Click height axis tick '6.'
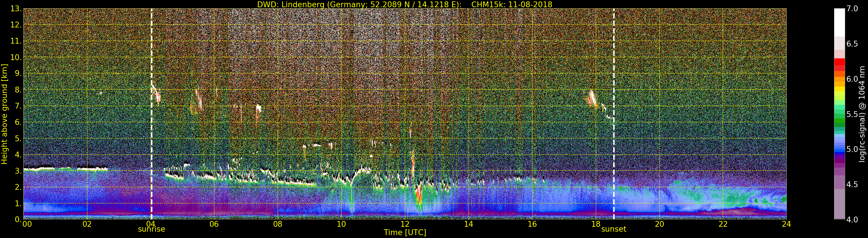The height and width of the screenshot is (238, 868). (x=18, y=122)
